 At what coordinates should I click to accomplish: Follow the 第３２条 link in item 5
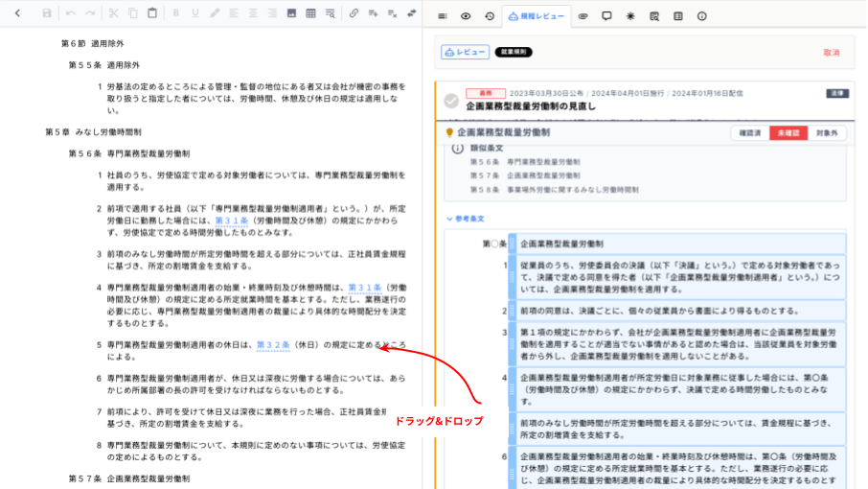tap(273, 344)
